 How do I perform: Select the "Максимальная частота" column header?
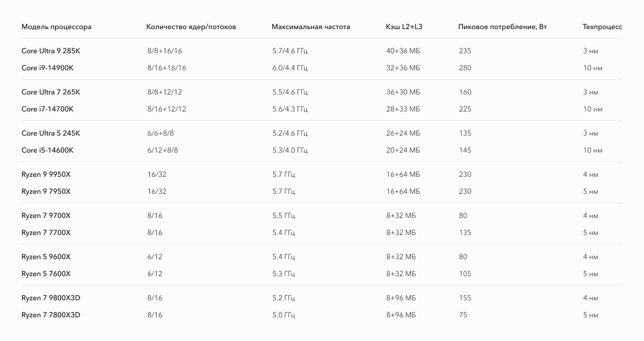[x=311, y=27]
